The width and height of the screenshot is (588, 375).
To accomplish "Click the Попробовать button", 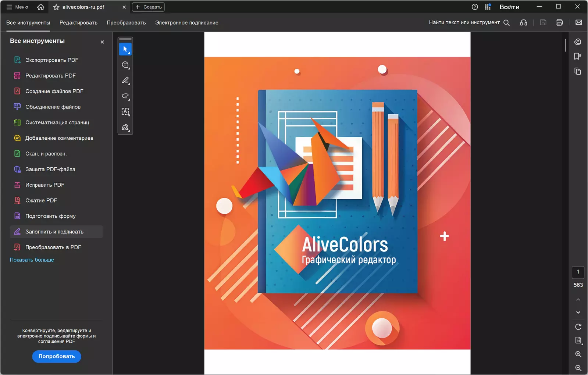I will click(57, 356).
